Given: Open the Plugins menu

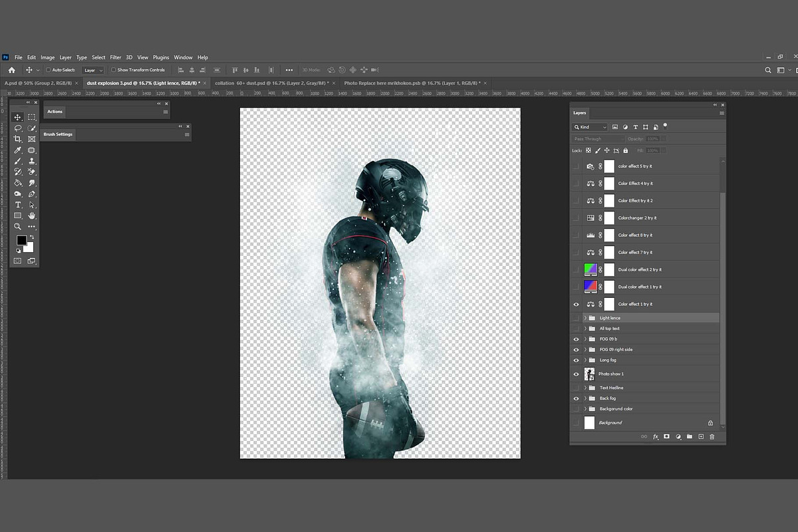Looking at the screenshot, I should (x=161, y=58).
